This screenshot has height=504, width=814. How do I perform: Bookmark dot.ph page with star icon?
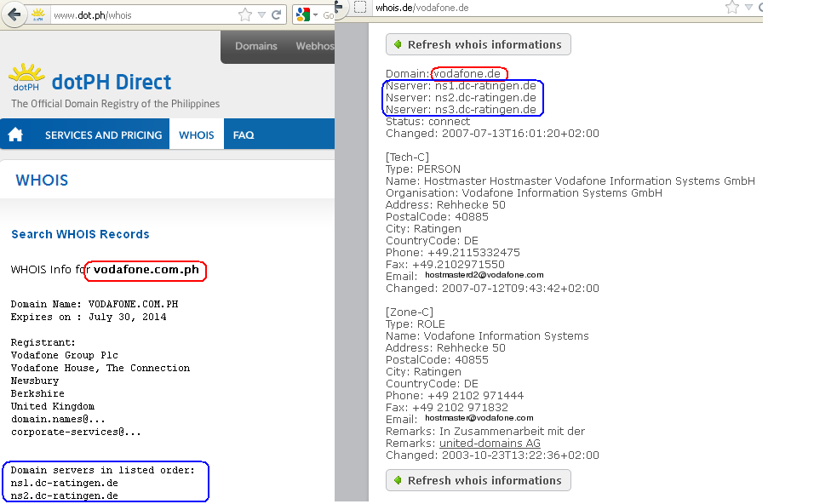[x=245, y=15]
